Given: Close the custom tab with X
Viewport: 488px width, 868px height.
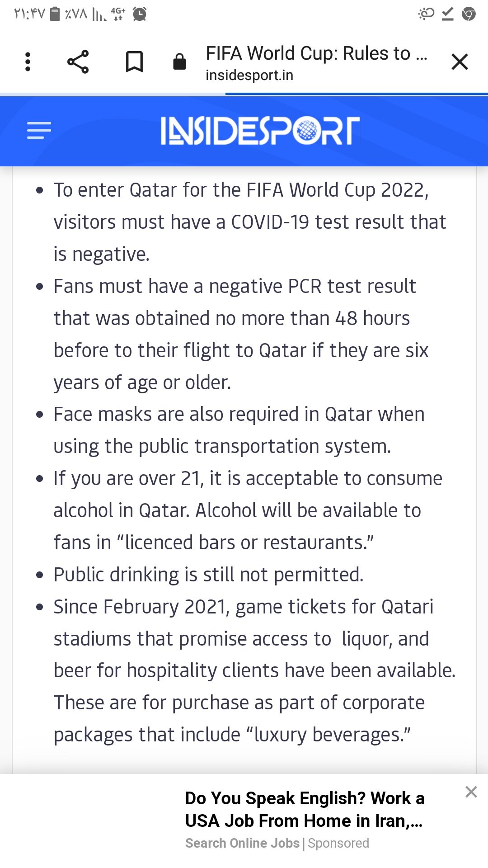Looking at the screenshot, I should point(460,62).
